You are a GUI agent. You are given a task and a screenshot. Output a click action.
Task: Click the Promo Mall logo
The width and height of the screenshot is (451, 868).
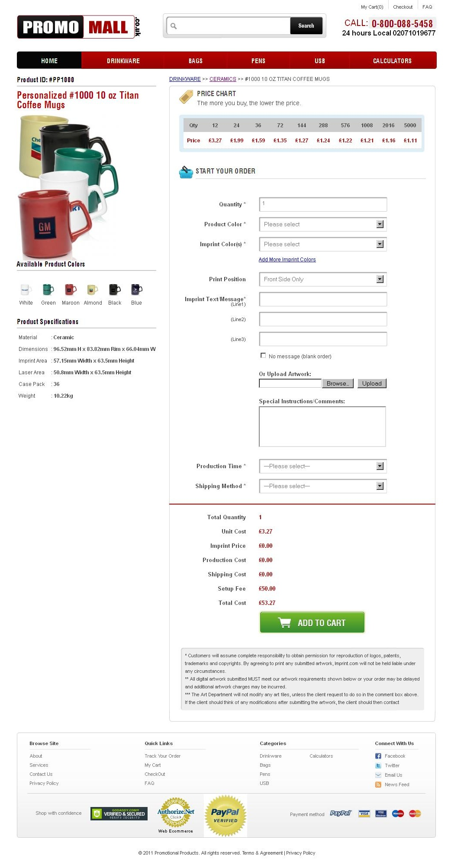point(79,27)
